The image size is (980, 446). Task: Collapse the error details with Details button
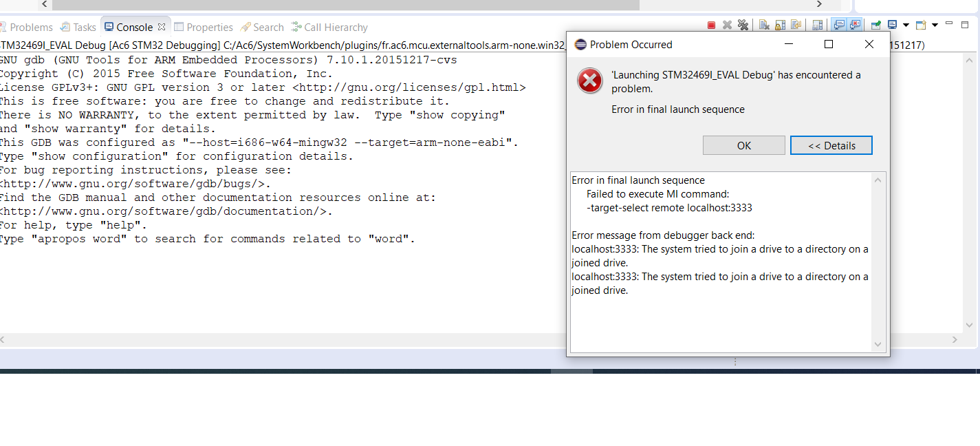coord(831,145)
